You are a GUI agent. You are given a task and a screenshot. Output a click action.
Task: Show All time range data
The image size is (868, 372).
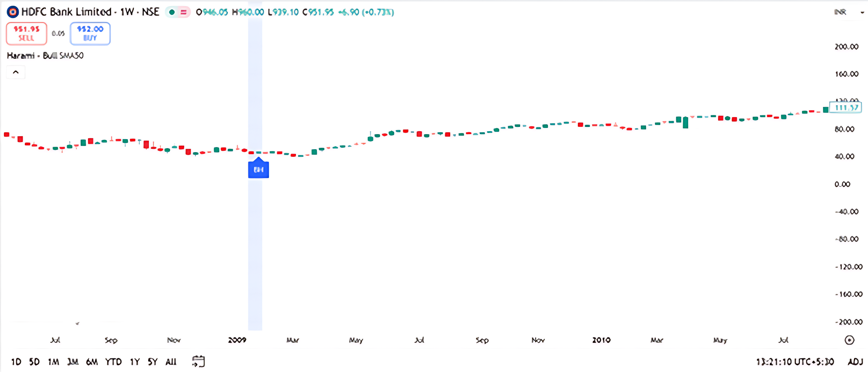[171, 362]
